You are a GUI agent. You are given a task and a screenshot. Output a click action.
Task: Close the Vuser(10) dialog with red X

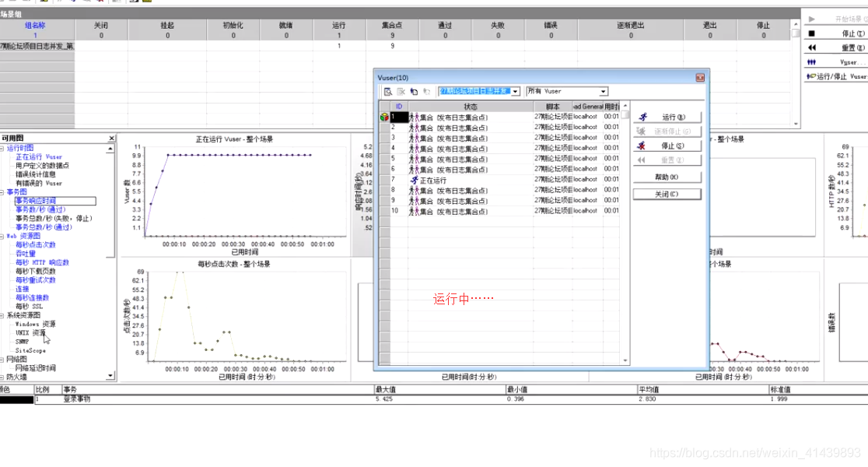700,78
